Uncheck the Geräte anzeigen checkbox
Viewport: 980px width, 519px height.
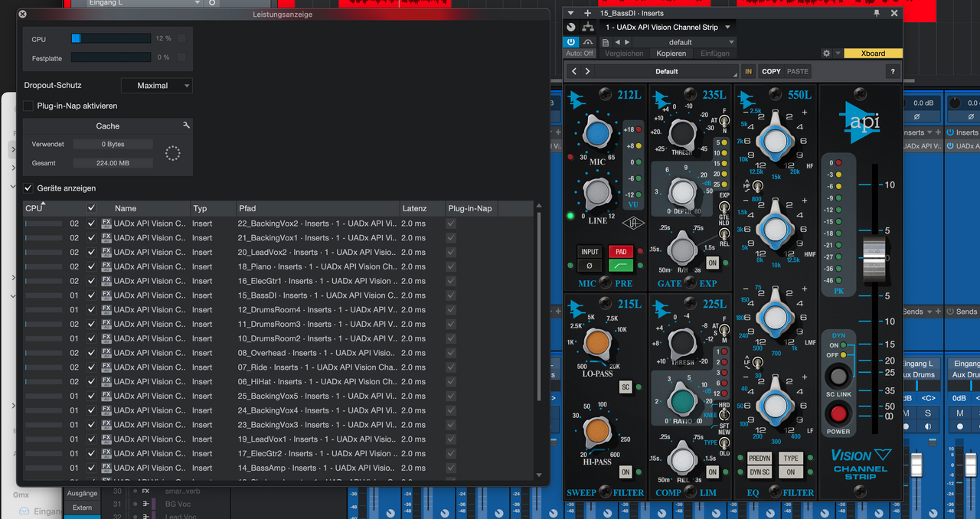click(28, 188)
